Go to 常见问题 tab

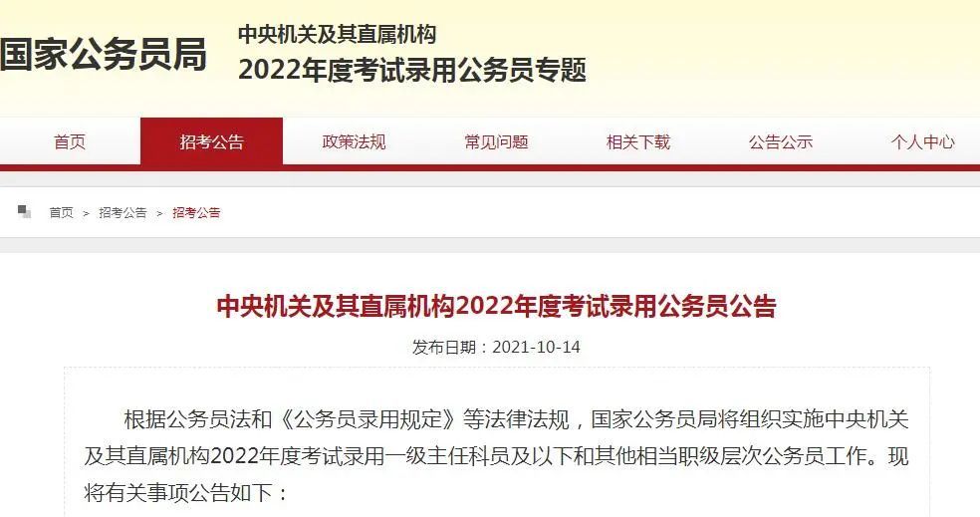tap(496, 141)
